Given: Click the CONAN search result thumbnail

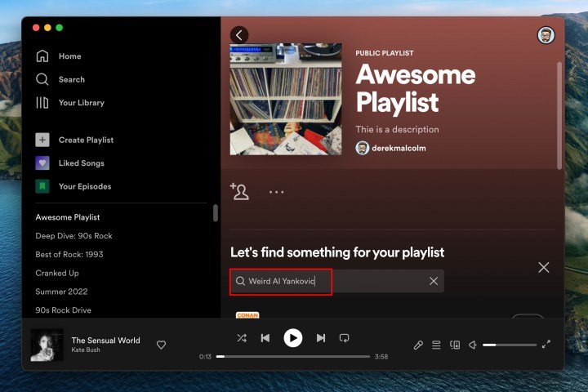Looking at the screenshot, I should point(247,315).
